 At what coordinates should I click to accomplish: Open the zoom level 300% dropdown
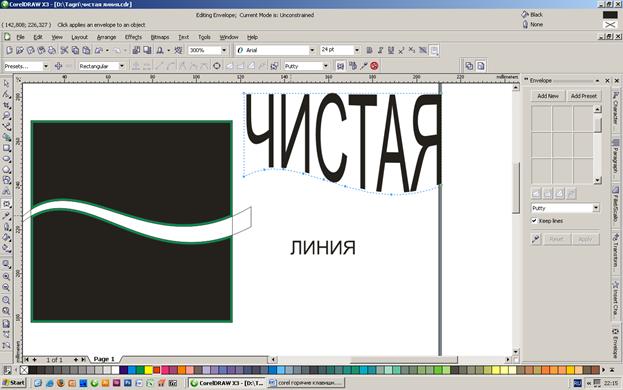pos(224,50)
